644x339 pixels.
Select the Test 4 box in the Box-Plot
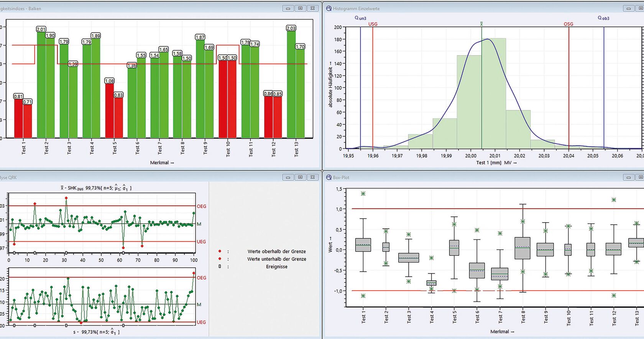431,283
